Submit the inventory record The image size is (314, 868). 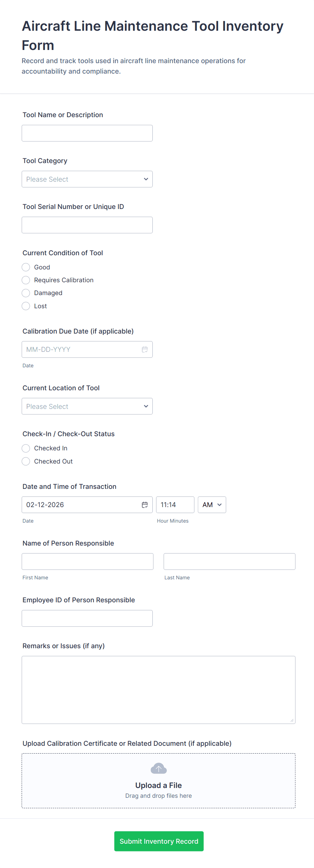(159, 841)
